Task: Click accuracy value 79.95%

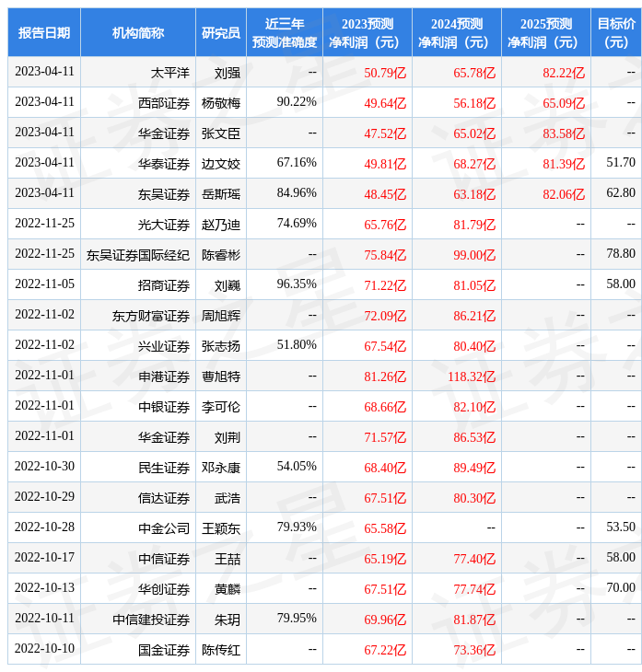Action: coord(297,619)
